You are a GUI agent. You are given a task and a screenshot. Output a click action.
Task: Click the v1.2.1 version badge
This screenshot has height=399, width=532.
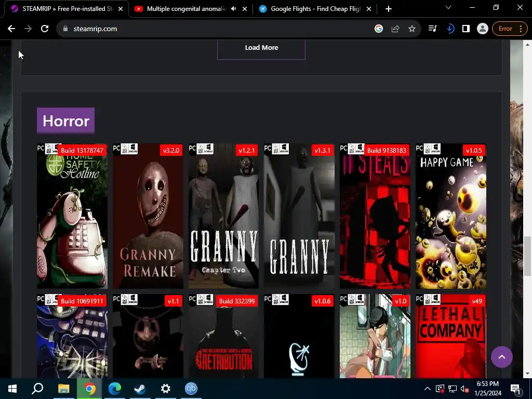[247, 150]
